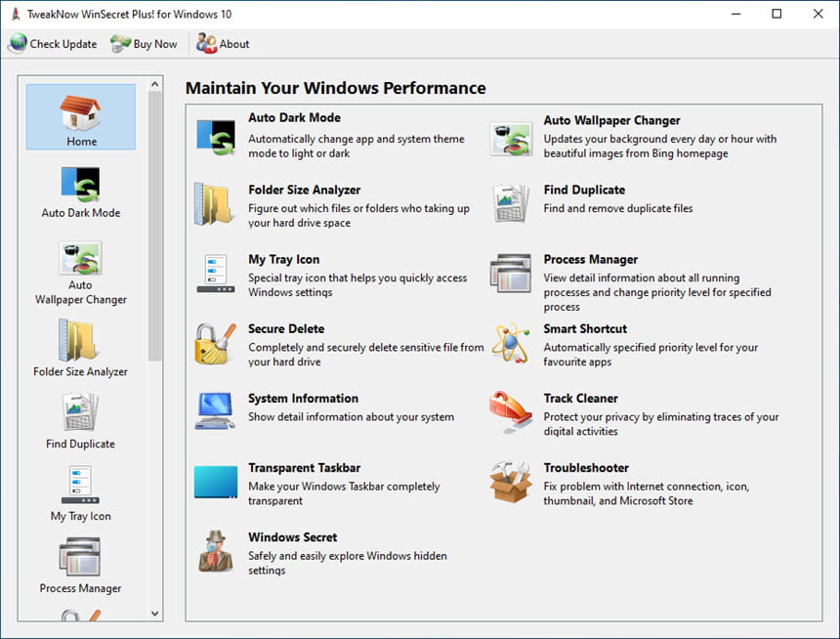
Task: Click the About people icon
Action: [x=206, y=43]
